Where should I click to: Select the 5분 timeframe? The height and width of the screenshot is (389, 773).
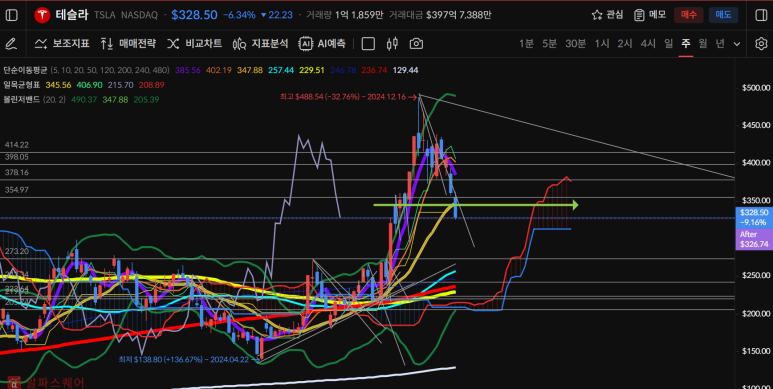coord(549,44)
